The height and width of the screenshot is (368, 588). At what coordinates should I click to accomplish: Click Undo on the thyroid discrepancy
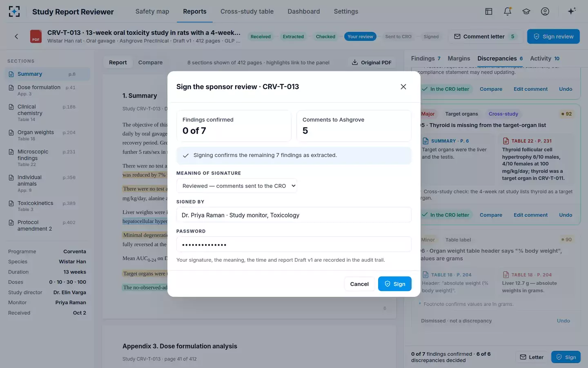pos(566,215)
